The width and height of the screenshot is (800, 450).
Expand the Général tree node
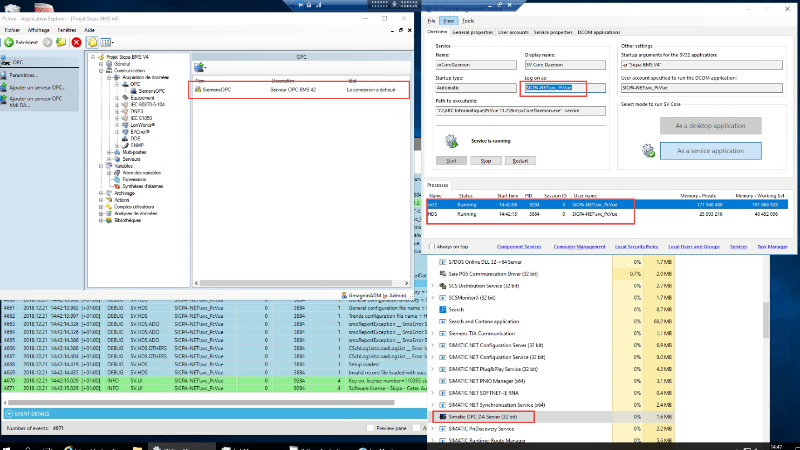[101, 64]
